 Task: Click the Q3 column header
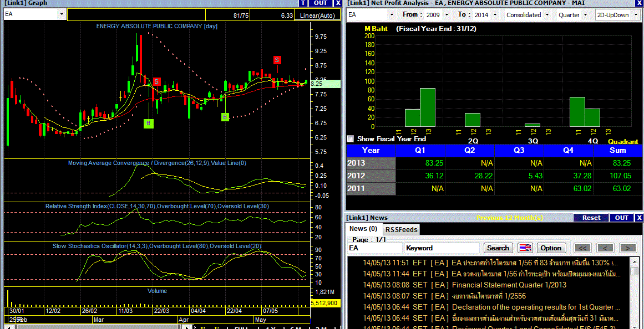pyautogui.click(x=519, y=150)
